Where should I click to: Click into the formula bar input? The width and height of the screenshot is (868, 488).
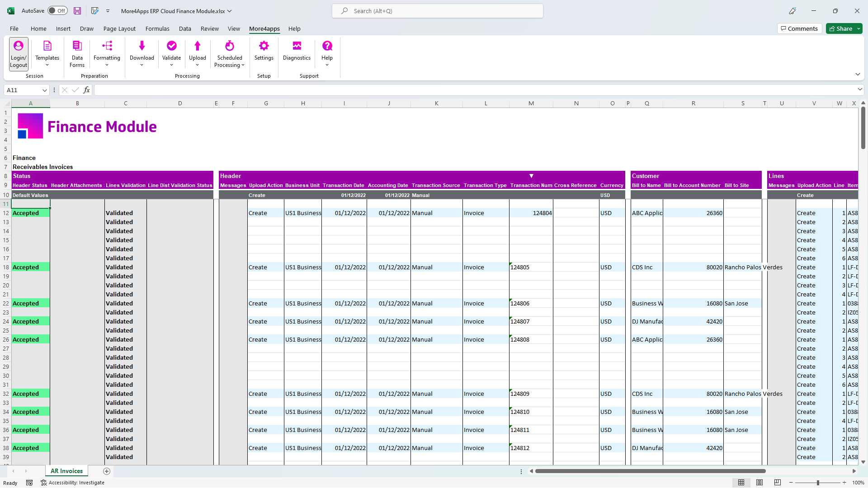475,90
